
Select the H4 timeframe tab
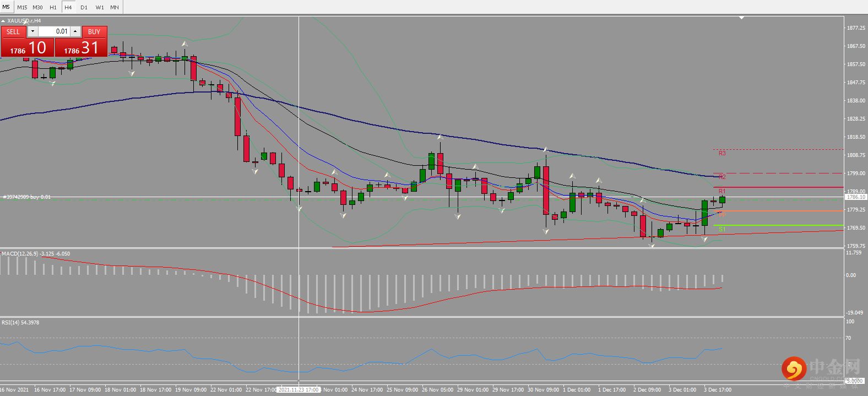point(68,7)
